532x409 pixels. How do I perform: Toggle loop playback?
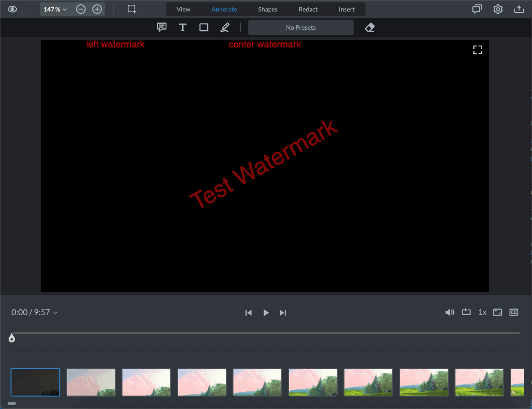tap(466, 312)
